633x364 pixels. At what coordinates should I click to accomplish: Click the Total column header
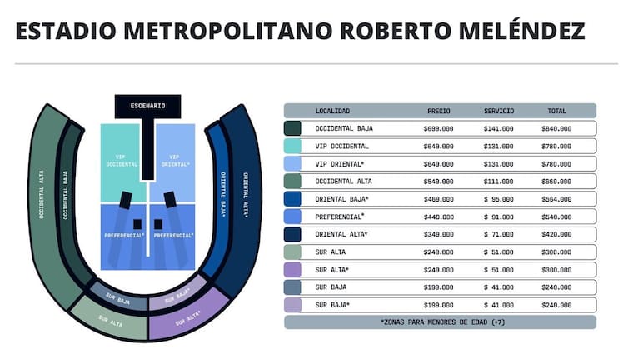(556, 111)
